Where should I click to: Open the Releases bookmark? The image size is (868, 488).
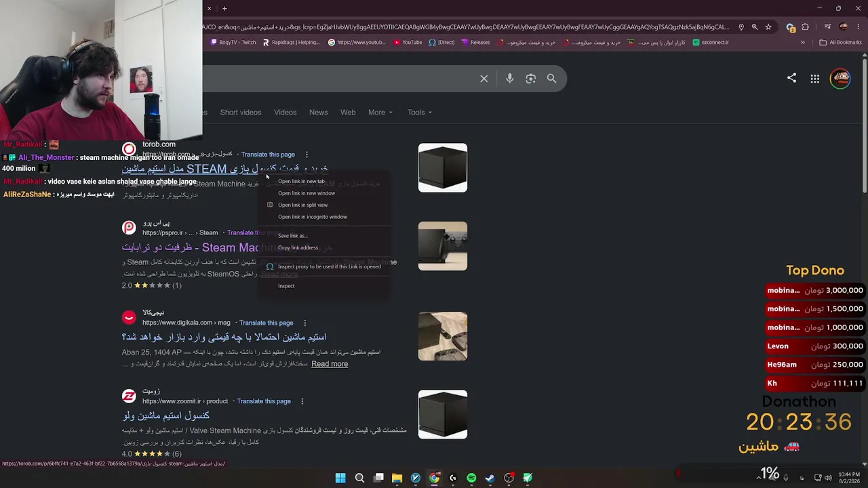point(475,42)
